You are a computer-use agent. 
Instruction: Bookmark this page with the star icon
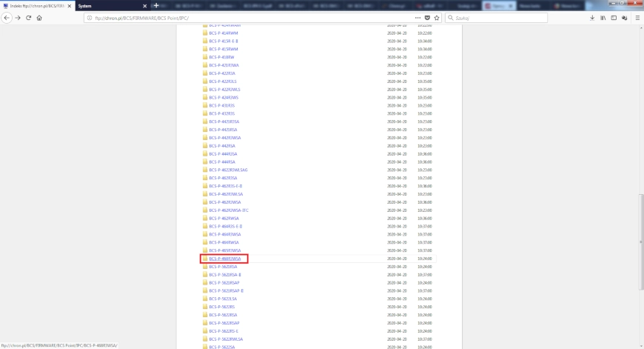pos(437,18)
